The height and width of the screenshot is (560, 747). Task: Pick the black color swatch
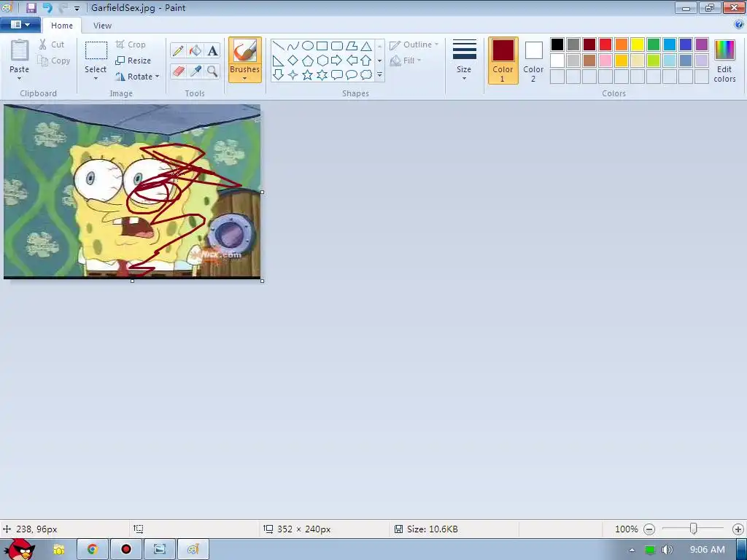(557, 44)
